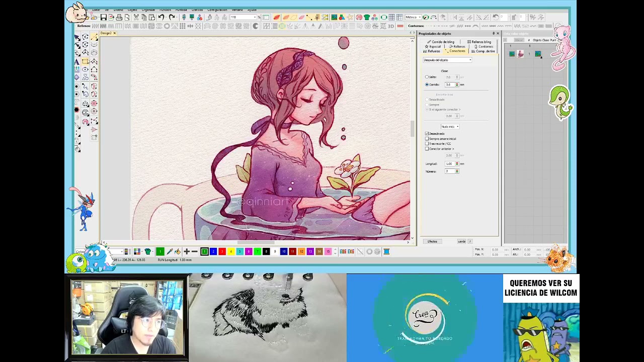Select red color swatch 3

pyautogui.click(x=222, y=251)
